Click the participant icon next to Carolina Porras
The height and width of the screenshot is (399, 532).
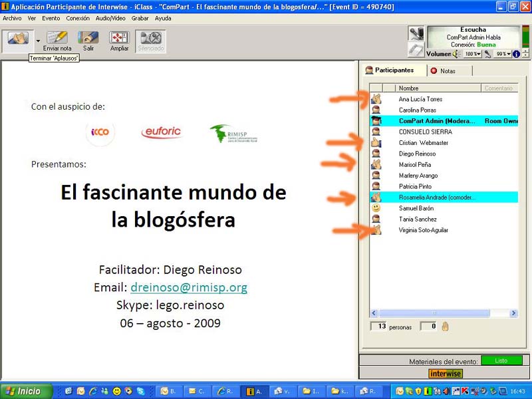tap(376, 110)
